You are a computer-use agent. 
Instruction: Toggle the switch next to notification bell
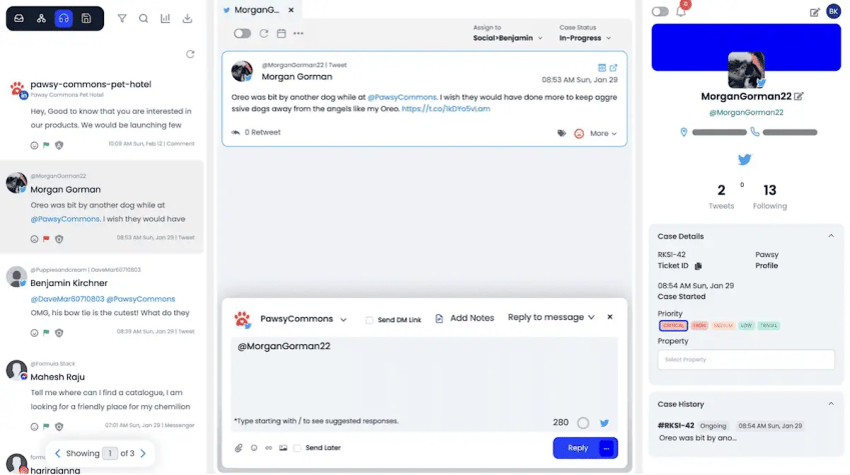[x=660, y=11]
